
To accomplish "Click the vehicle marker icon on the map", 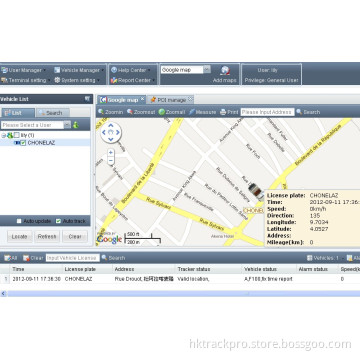I will coord(256,192).
